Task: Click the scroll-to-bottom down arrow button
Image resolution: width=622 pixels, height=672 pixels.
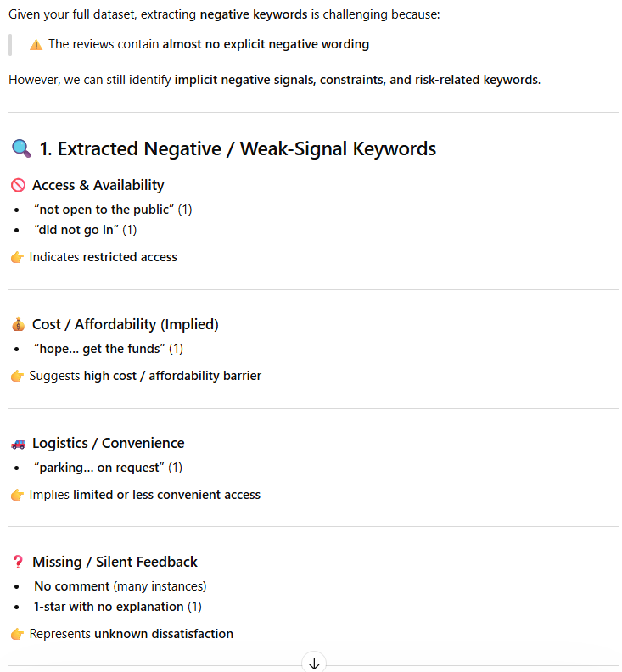Action: click(x=314, y=663)
